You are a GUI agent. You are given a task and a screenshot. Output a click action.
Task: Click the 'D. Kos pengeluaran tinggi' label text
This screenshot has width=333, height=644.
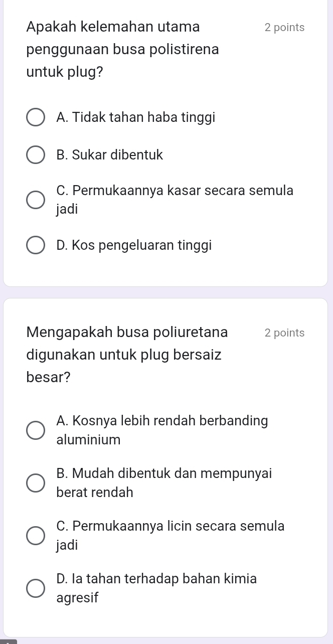pos(134,246)
